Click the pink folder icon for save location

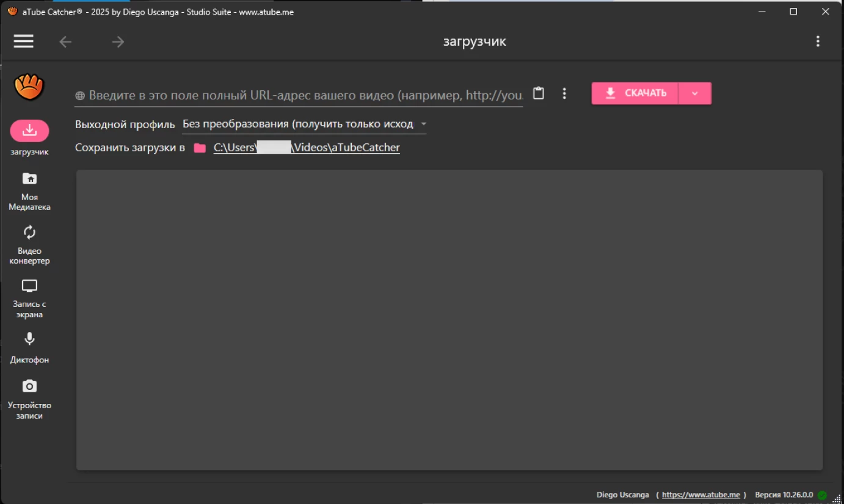(200, 148)
